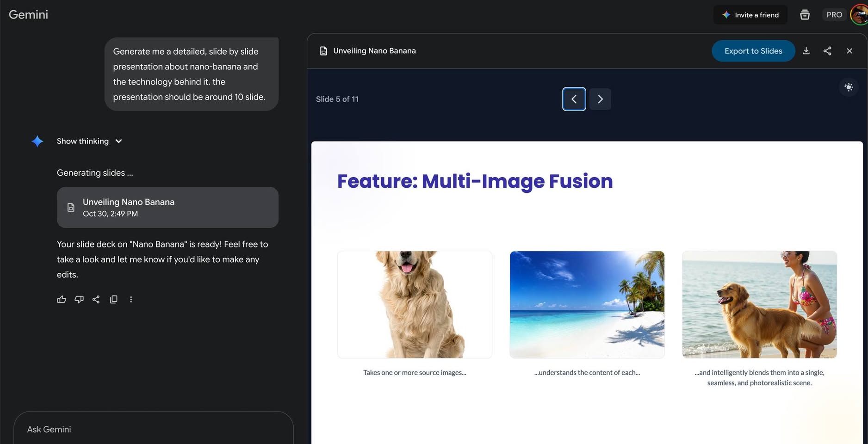Click the PRO badge

834,14
